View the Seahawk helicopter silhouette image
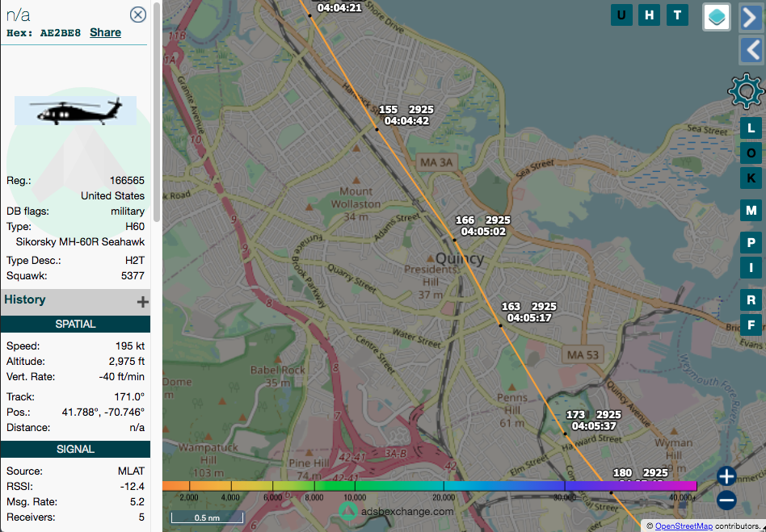Image resolution: width=766 pixels, height=532 pixels. click(x=76, y=111)
